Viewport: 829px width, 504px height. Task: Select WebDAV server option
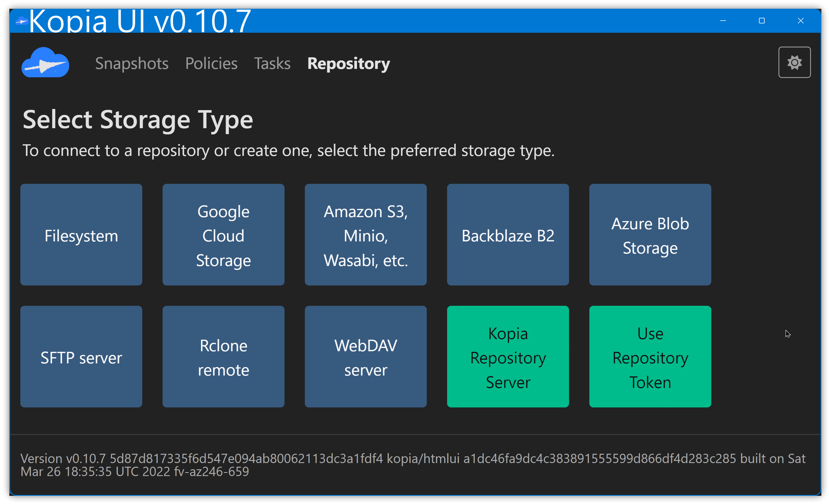366,357
